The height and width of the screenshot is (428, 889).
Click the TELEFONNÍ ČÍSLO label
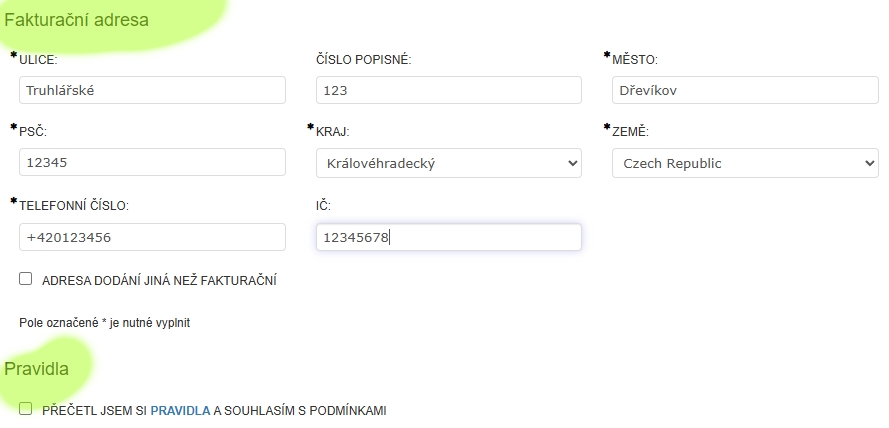coord(74,206)
